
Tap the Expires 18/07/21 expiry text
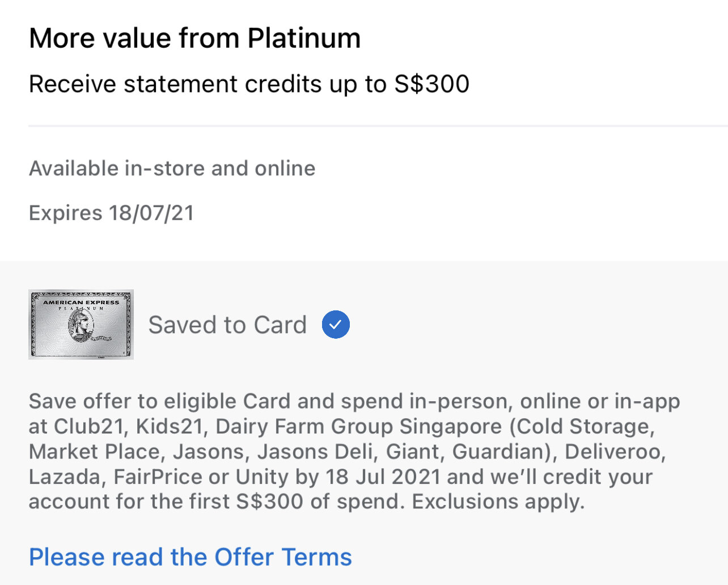tap(112, 213)
